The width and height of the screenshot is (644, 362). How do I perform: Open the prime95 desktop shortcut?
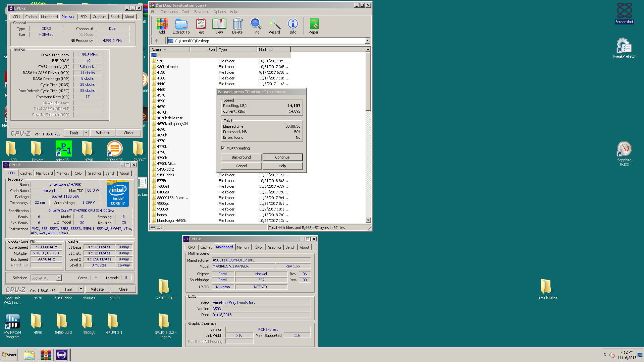pos(63,151)
